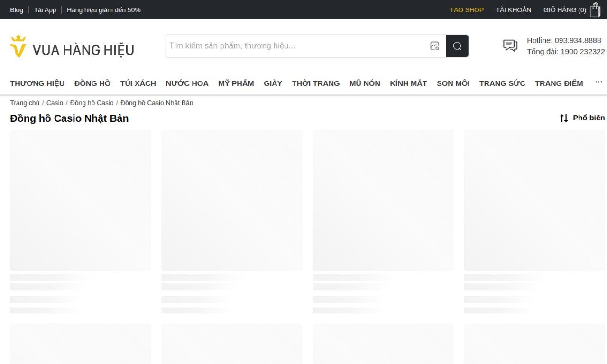Open image search camera icon

pyautogui.click(x=434, y=46)
